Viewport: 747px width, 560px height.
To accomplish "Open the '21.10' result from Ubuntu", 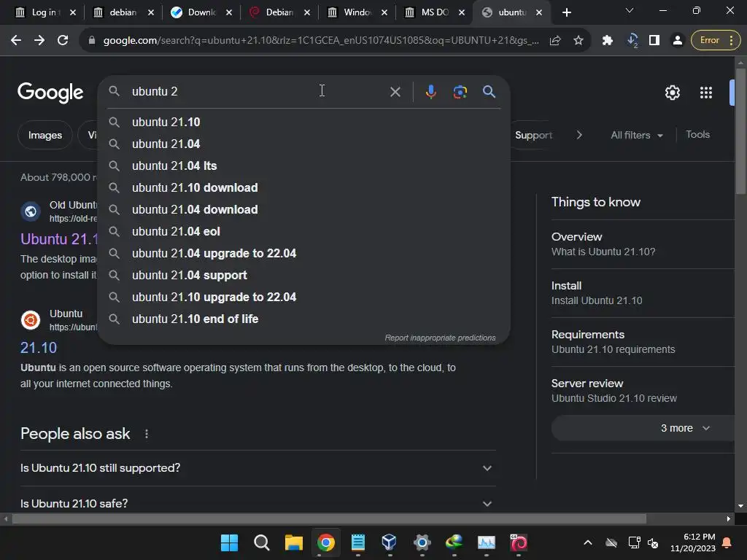I will 39,348.
